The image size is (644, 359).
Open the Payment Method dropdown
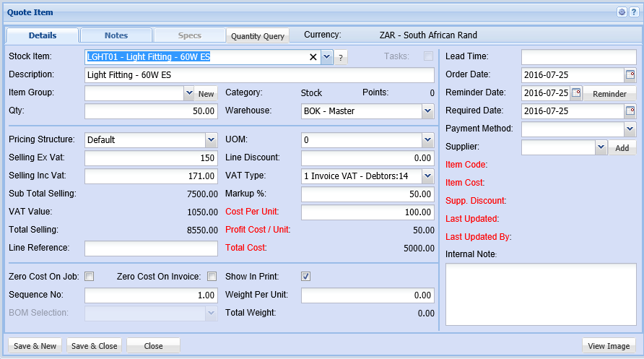pos(630,129)
